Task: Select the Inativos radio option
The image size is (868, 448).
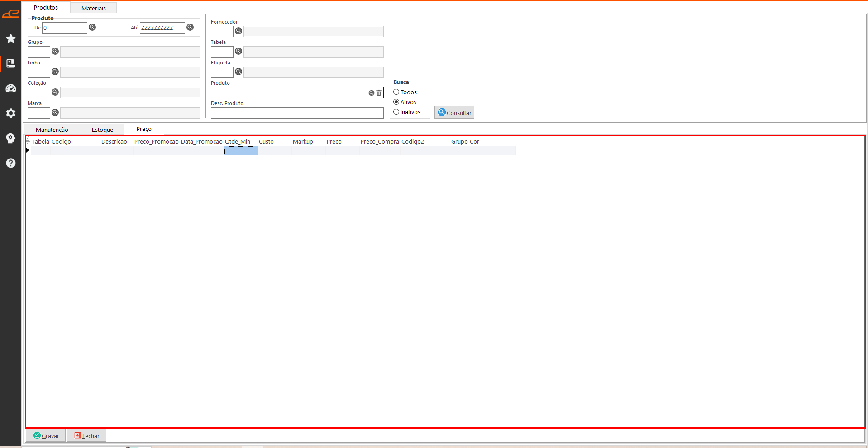Action: click(x=396, y=112)
